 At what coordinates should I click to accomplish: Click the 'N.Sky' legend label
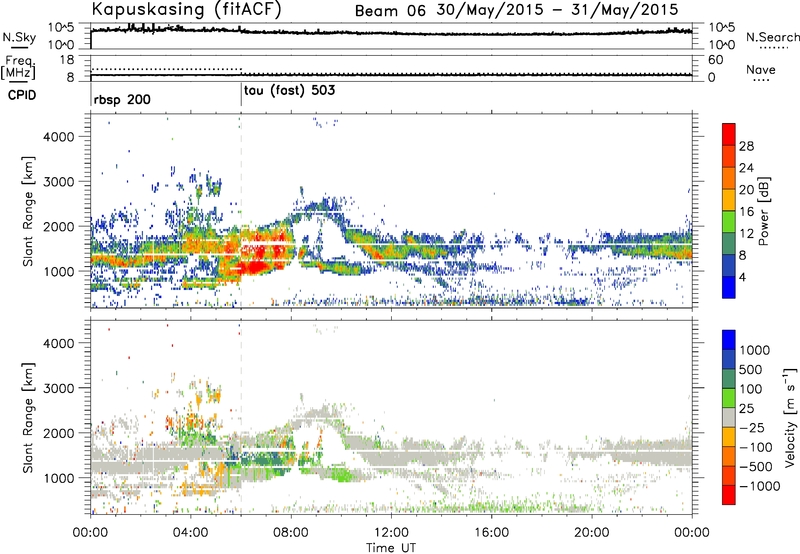tap(19, 37)
